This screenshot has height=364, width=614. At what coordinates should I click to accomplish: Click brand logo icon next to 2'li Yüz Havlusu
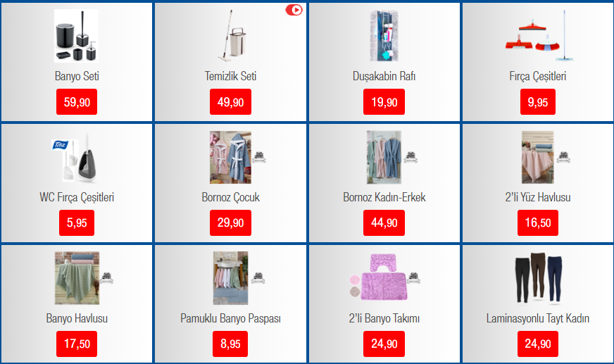[563, 157]
